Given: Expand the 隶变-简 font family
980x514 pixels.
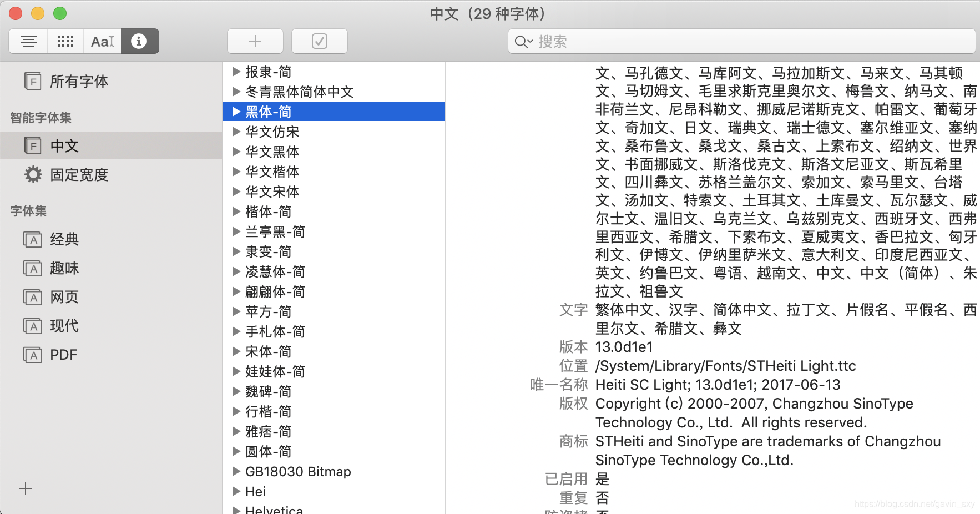Looking at the screenshot, I should coord(236,251).
